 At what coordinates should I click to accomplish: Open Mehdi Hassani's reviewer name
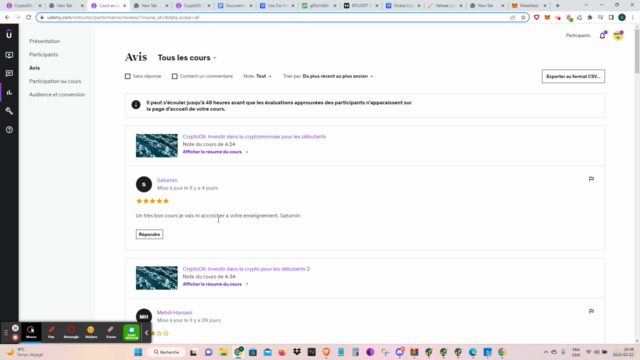174,313
